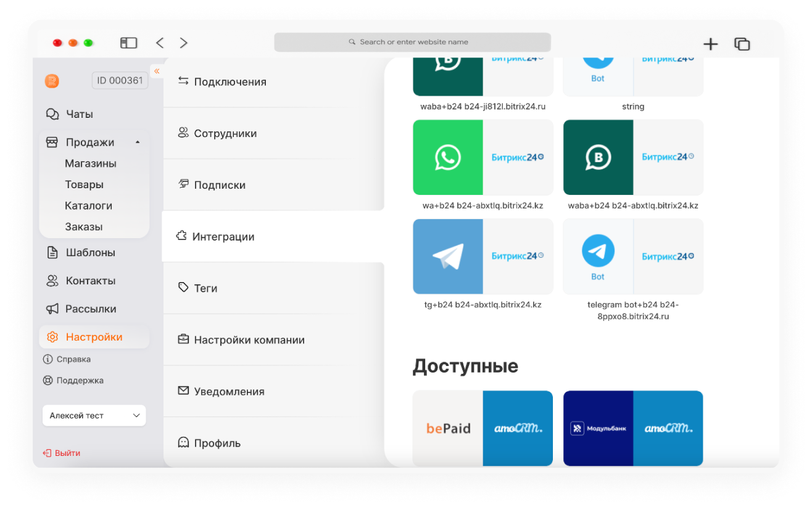
Task: Open the tg+b24 b24-abxtlq.bitrix24.kz integration card
Action: (483, 256)
